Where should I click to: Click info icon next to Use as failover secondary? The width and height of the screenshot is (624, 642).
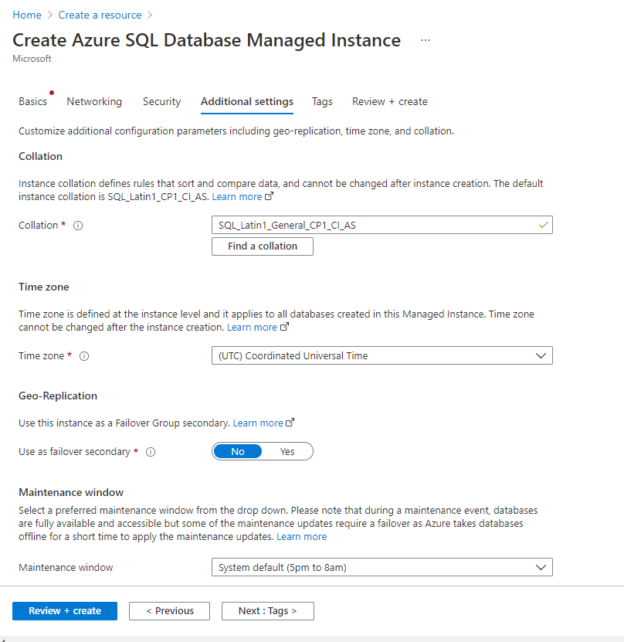pyautogui.click(x=150, y=452)
